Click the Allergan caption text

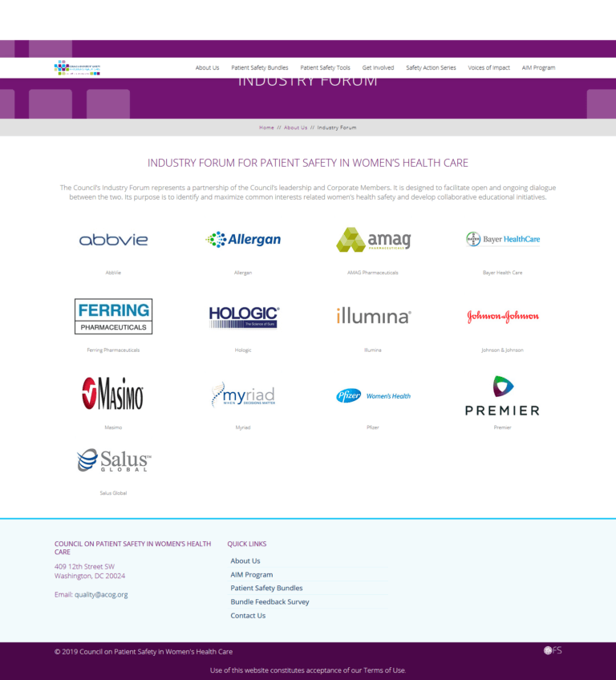pos(243,273)
